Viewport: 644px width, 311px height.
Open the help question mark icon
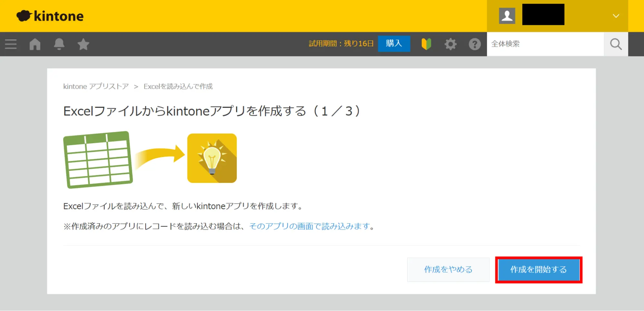(475, 44)
